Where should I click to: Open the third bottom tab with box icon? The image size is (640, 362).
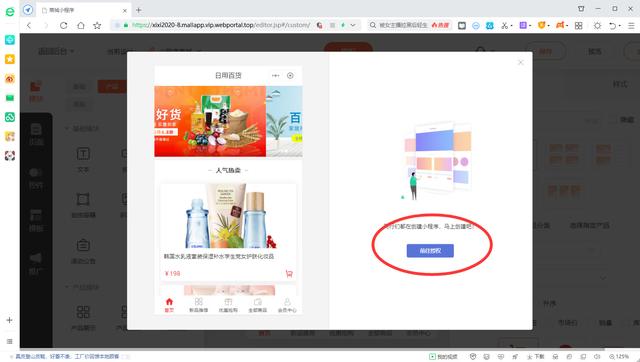tap(228, 305)
